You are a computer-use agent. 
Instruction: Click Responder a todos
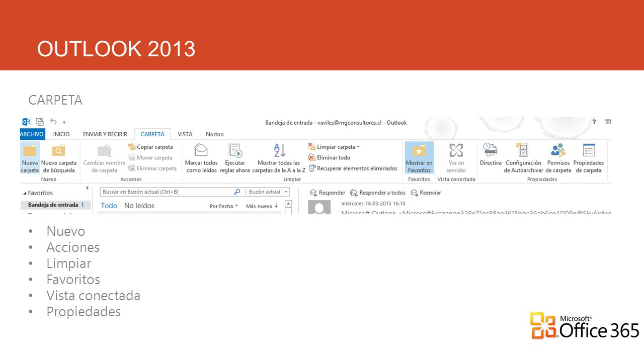click(x=378, y=193)
